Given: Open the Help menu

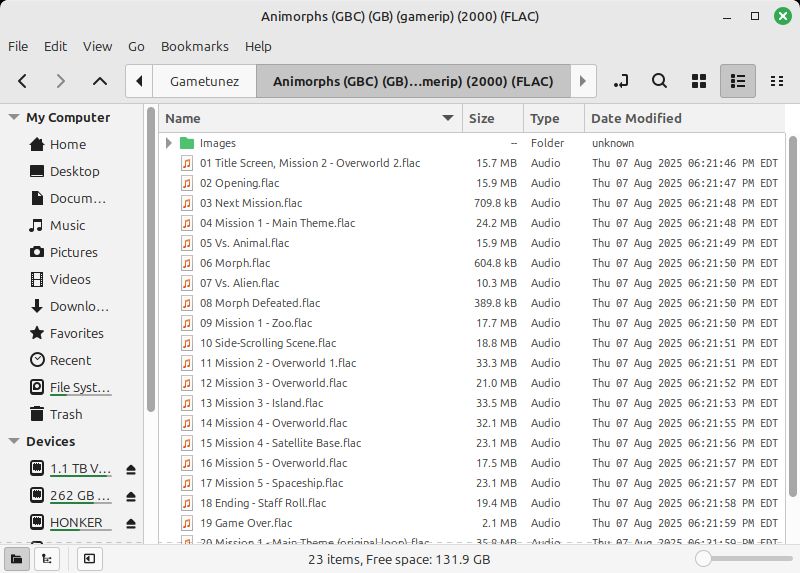Looking at the screenshot, I should [258, 46].
